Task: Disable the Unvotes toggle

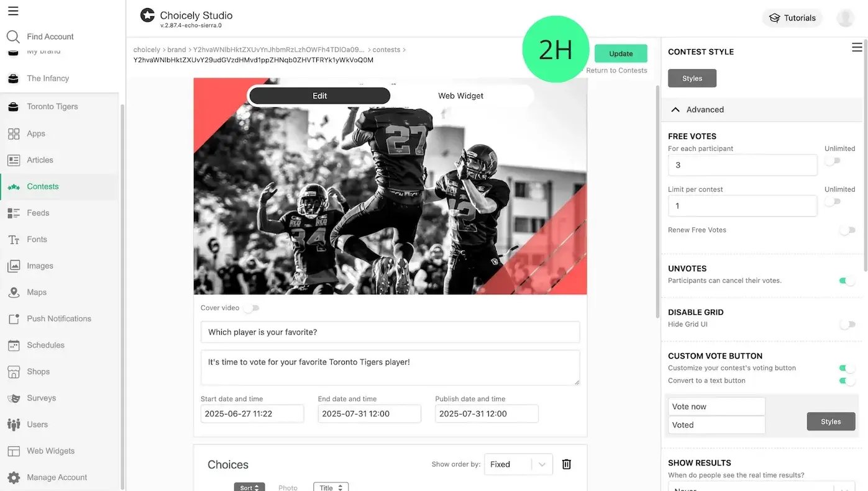Action: tap(847, 281)
